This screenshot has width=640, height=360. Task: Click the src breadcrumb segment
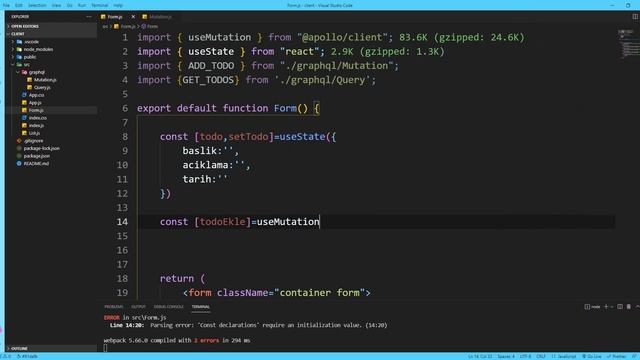[105, 27]
